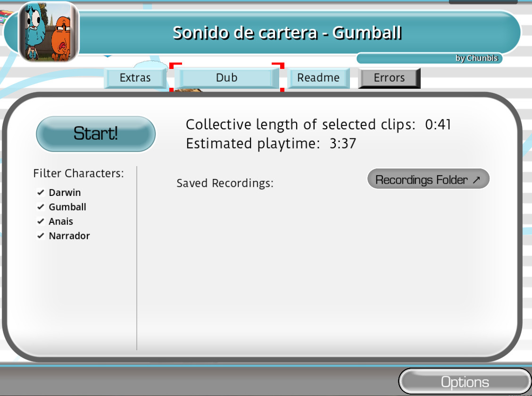Image resolution: width=532 pixels, height=396 pixels.
Task: Click the 'Estimated playtime: 3:37' text
Action: tap(271, 143)
